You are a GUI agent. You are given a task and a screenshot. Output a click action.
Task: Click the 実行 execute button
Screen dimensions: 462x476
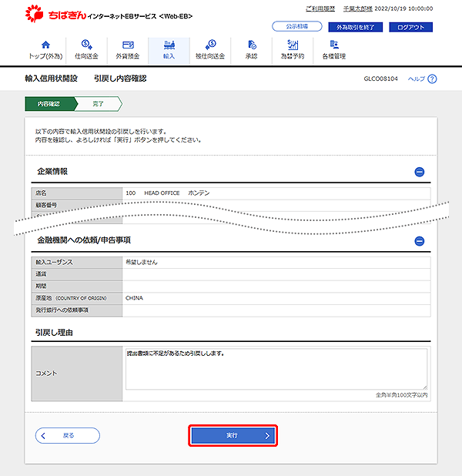[x=233, y=436]
